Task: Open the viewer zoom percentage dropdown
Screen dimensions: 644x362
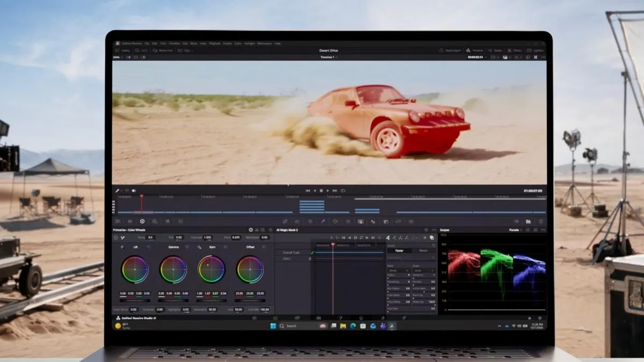Action: [x=118, y=57]
